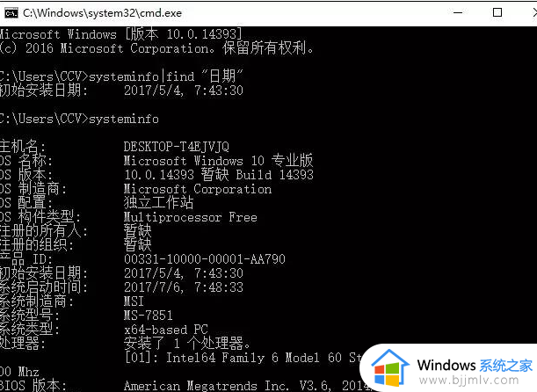
Task: Click the 注册的组织 label
Action: (37, 245)
